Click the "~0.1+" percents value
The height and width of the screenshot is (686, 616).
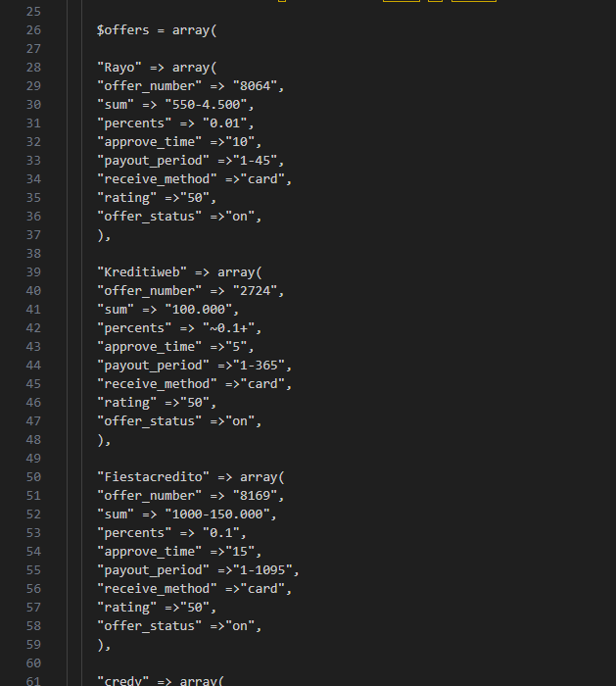tap(229, 328)
